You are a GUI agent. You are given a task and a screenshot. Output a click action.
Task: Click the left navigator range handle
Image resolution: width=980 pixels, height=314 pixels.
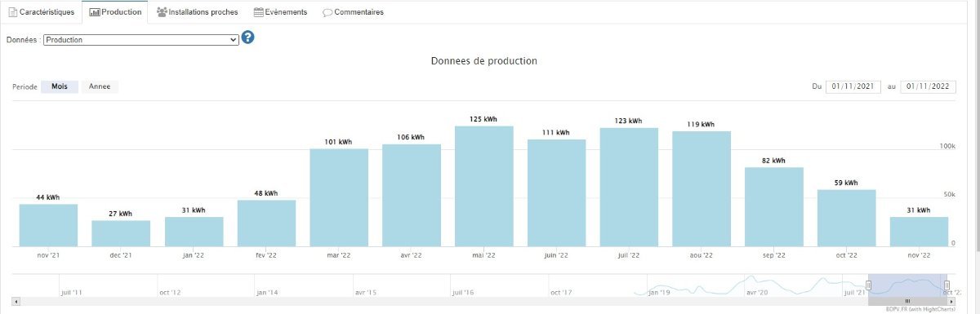pos(868,285)
